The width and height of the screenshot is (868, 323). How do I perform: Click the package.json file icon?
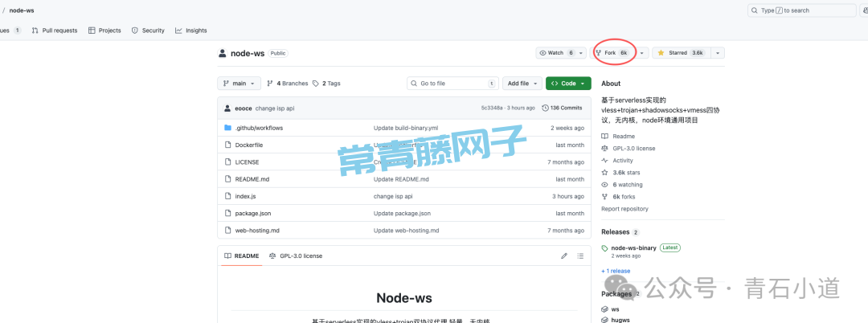(x=227, y=214)
